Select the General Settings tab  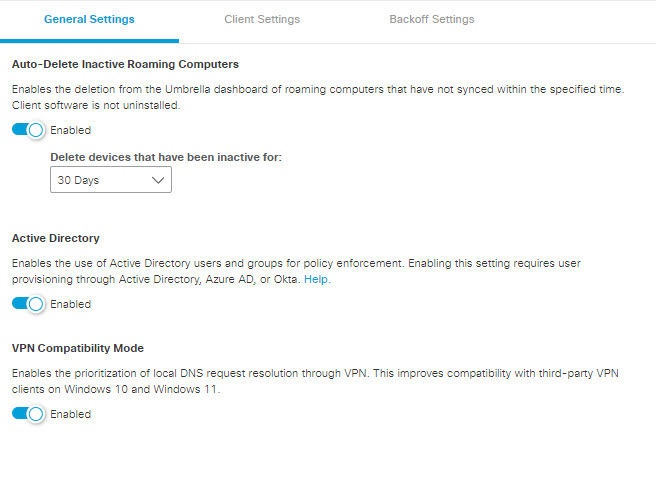(89, 19)
